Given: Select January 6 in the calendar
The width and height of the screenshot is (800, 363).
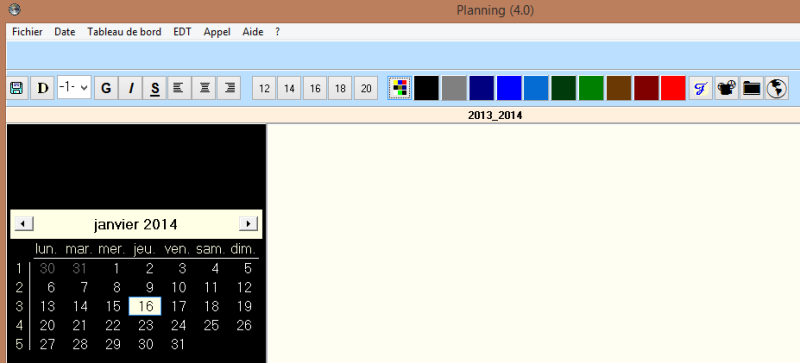Looking at the screenshot, I should tap(51, 287).
